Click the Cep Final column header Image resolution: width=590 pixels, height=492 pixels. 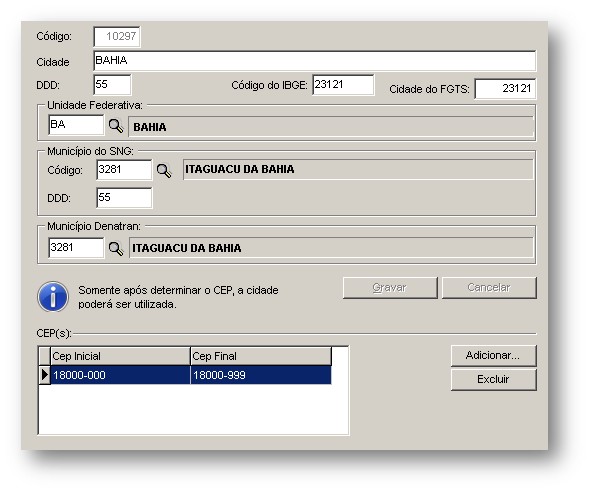click(x=261, y=356)
